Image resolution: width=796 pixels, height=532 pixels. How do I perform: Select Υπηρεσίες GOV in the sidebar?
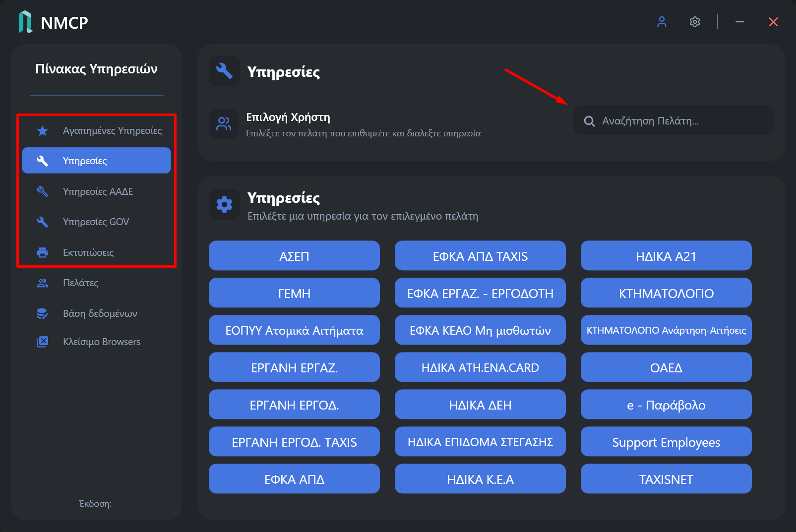[96, 222]
